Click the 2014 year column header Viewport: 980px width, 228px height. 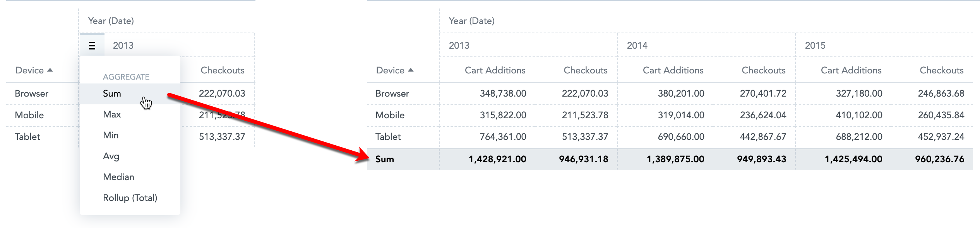pos(637,46)
